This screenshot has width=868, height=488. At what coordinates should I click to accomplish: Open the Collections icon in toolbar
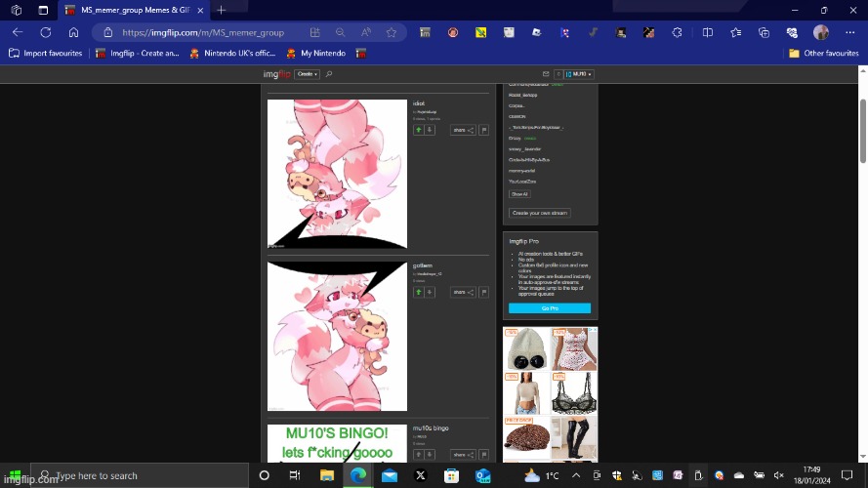click(764, 32)
